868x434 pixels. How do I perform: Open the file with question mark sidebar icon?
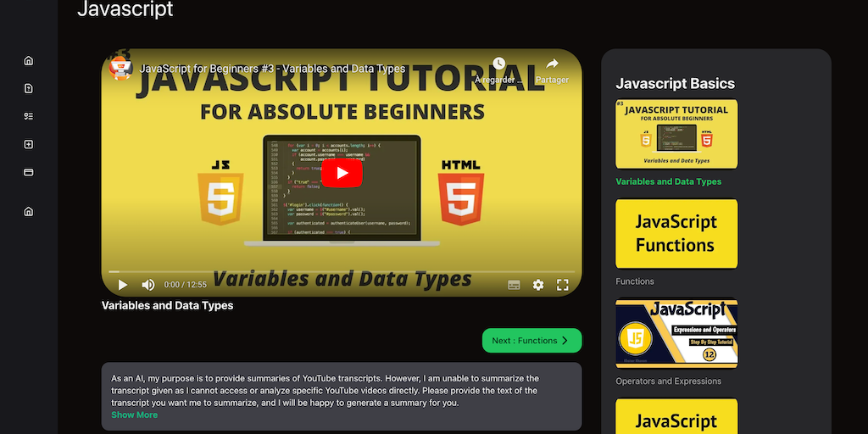(28, 88)
